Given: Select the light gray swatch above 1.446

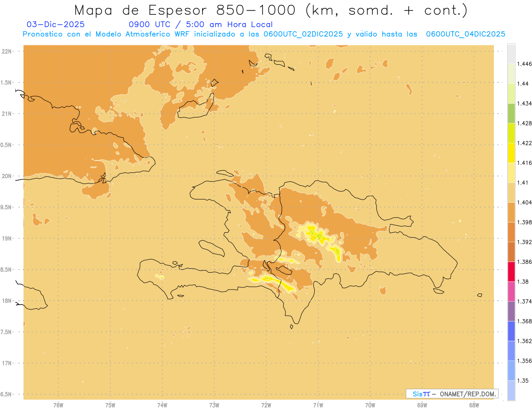Looking at the screenshot, I should tap(511, 54).
